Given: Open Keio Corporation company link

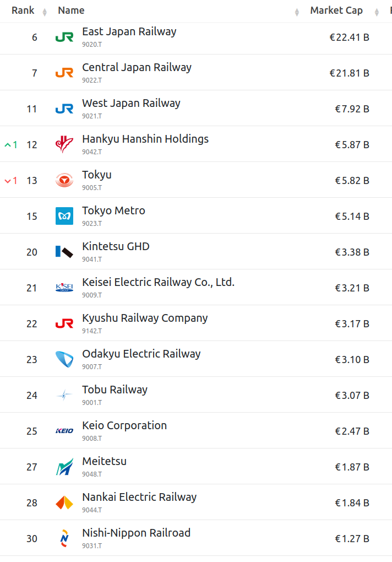Looking at the screenshot, I should tap(124, 426).
